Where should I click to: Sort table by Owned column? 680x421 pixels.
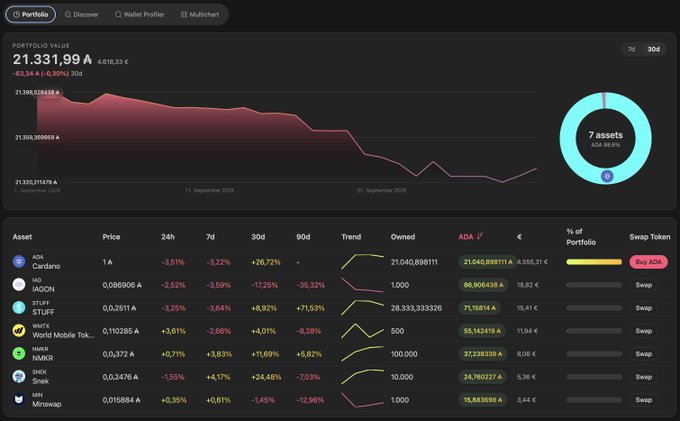click(x=403, y=237)
